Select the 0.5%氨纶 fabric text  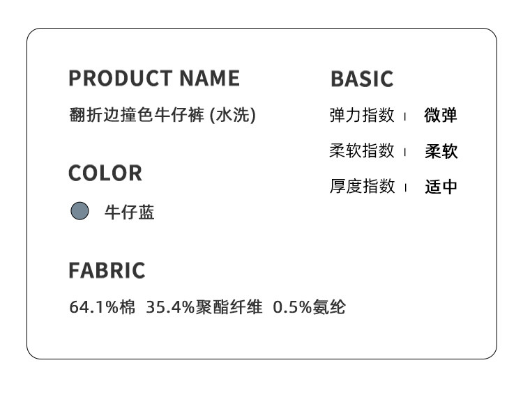pos(309,307)
